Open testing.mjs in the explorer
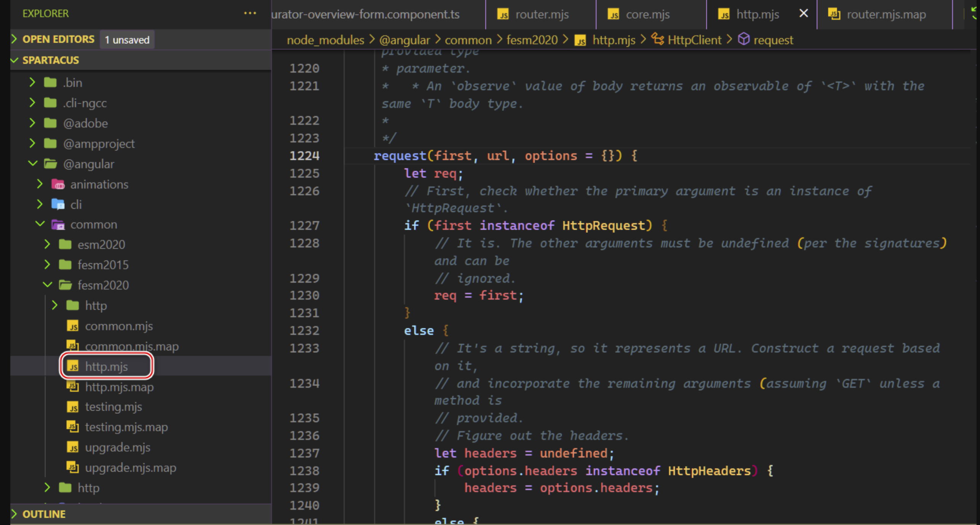 coord(114,407)
